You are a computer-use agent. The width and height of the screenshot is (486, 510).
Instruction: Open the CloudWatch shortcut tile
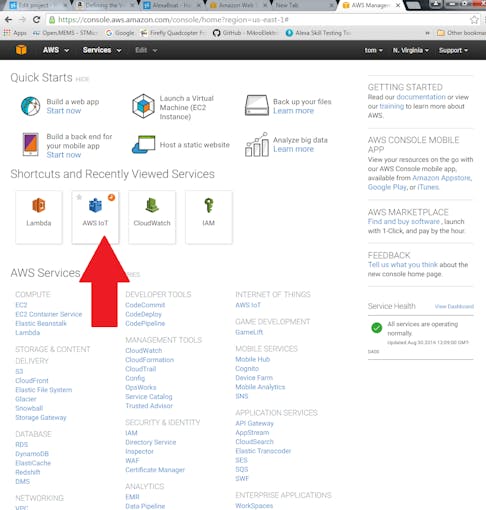(152, 217)
